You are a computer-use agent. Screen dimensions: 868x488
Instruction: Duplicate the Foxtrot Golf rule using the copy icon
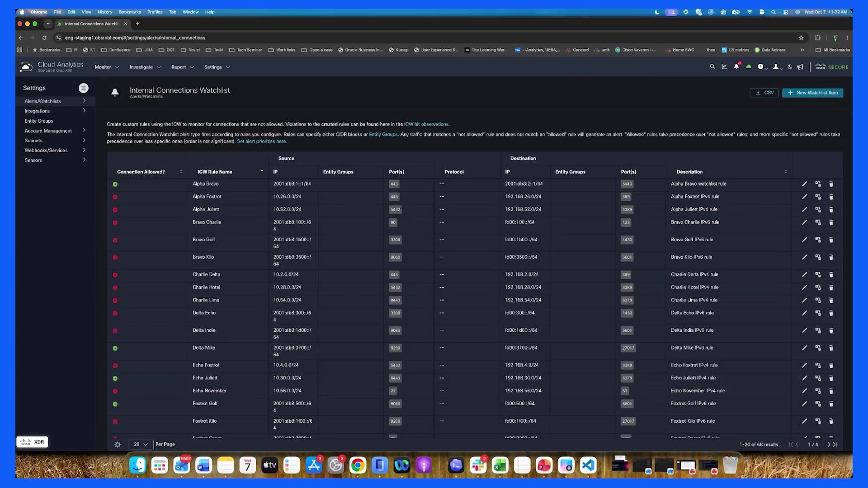(818, 404)
